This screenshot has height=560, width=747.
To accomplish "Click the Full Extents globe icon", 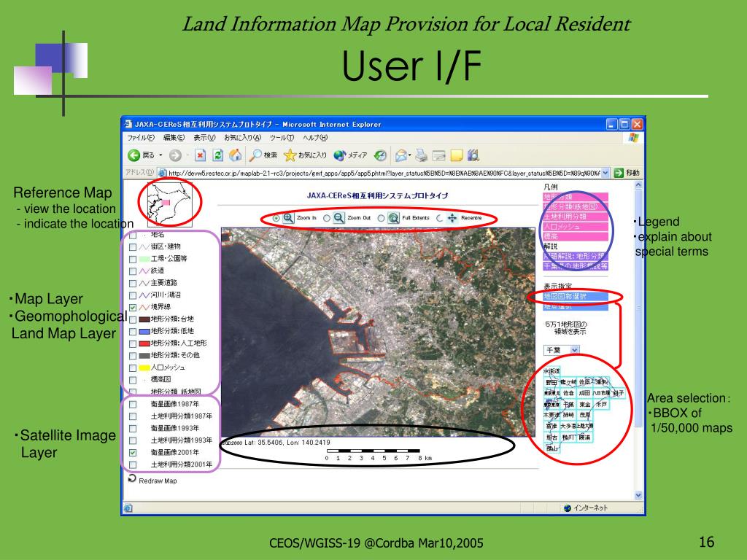I will [393, 218].
